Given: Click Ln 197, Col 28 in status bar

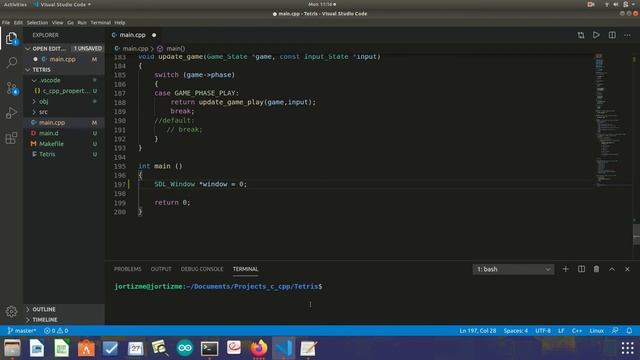Looking at the screenshot, I should point(478,331).
